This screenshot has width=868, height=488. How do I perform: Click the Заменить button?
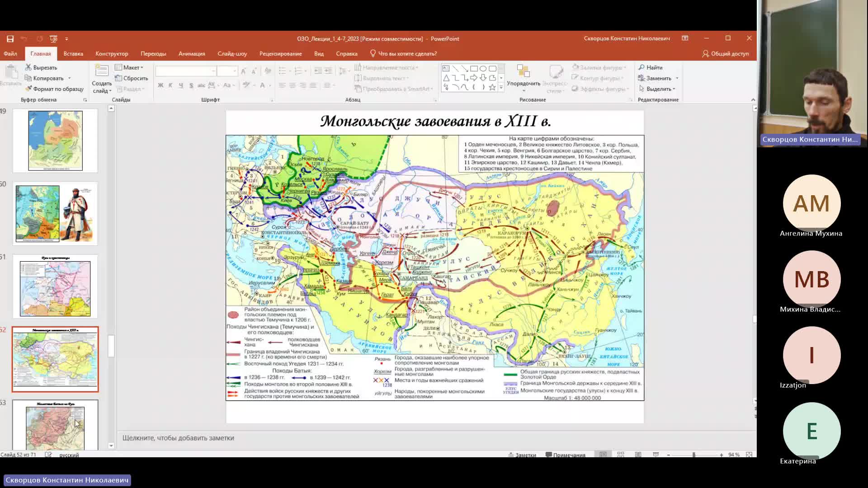point(655,78)
